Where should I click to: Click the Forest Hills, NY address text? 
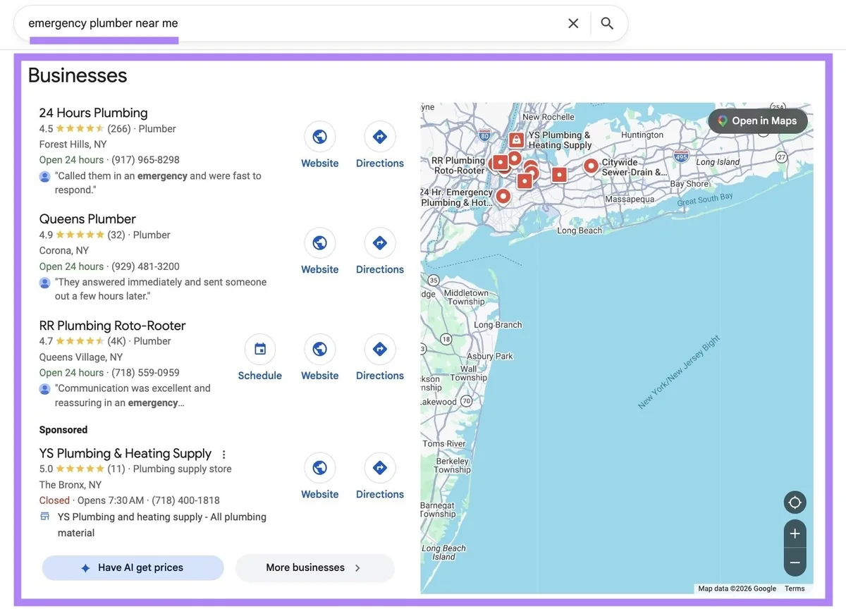coord(73,144)
